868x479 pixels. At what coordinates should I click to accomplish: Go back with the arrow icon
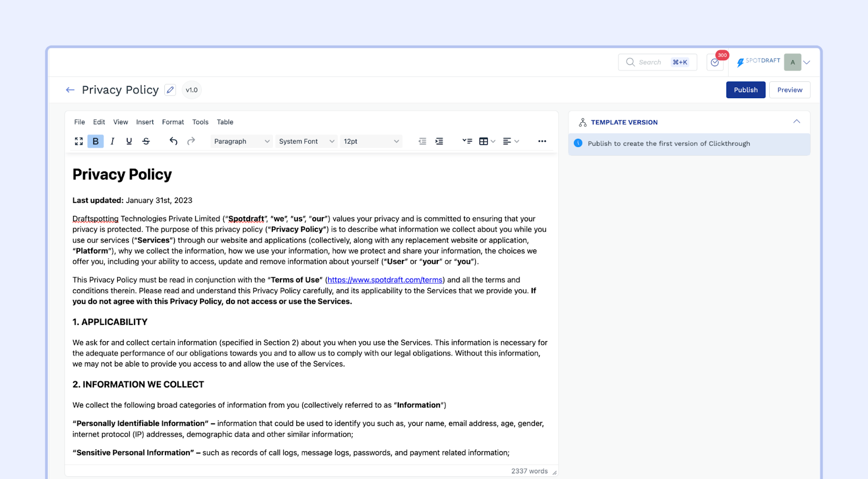click(x=70, y=90)
